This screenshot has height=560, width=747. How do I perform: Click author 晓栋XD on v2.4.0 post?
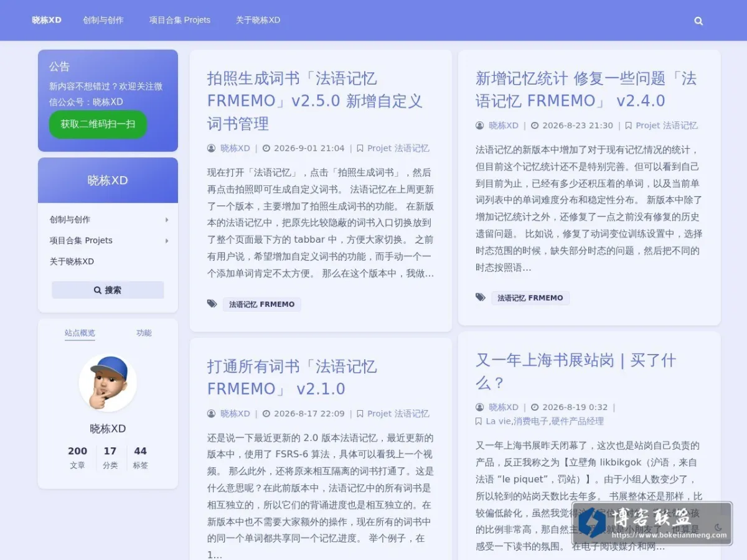pos(504,125)
